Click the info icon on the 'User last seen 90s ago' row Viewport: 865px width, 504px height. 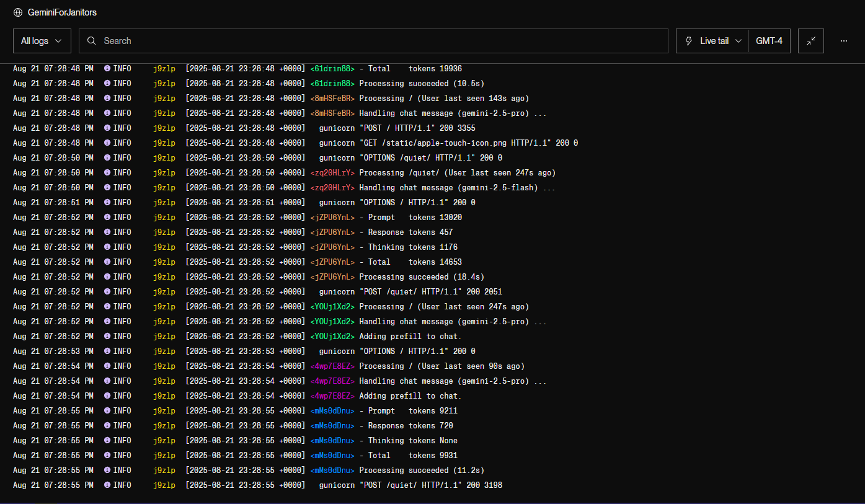click(107, 366)
